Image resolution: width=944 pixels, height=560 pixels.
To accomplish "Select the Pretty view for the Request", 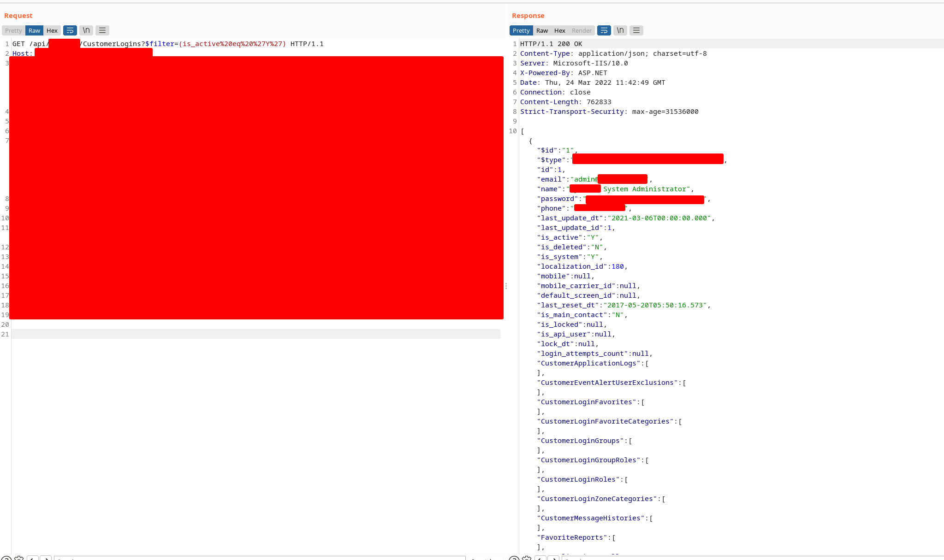I will pyautogui.click(x=13, y=30).
